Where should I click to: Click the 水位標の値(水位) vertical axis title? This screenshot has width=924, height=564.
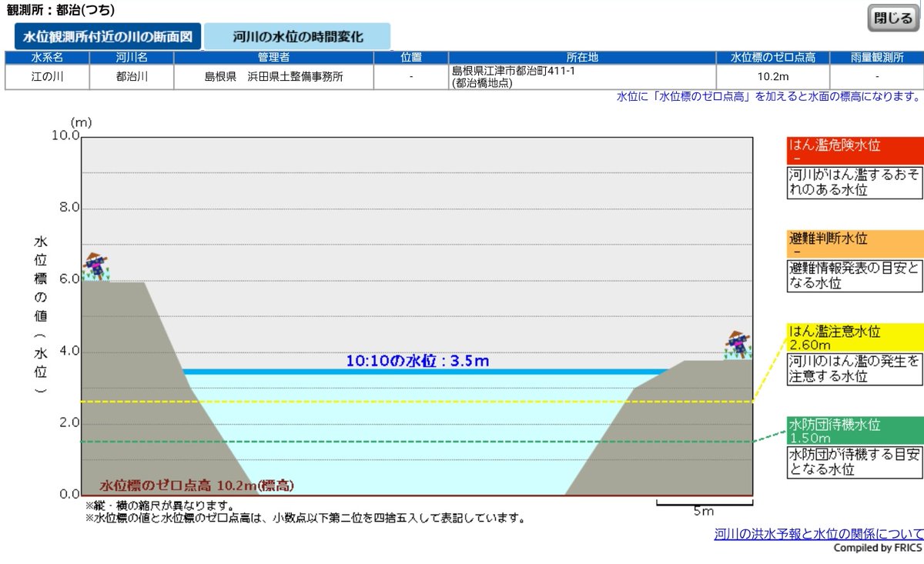click(40, 315)
